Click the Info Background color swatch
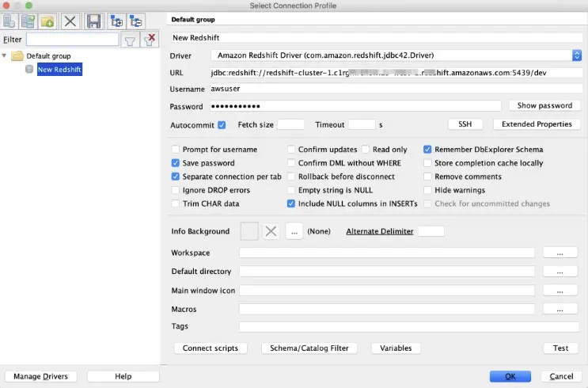The height and width of the screenshot is (388, 588). [x=249, y=231]
